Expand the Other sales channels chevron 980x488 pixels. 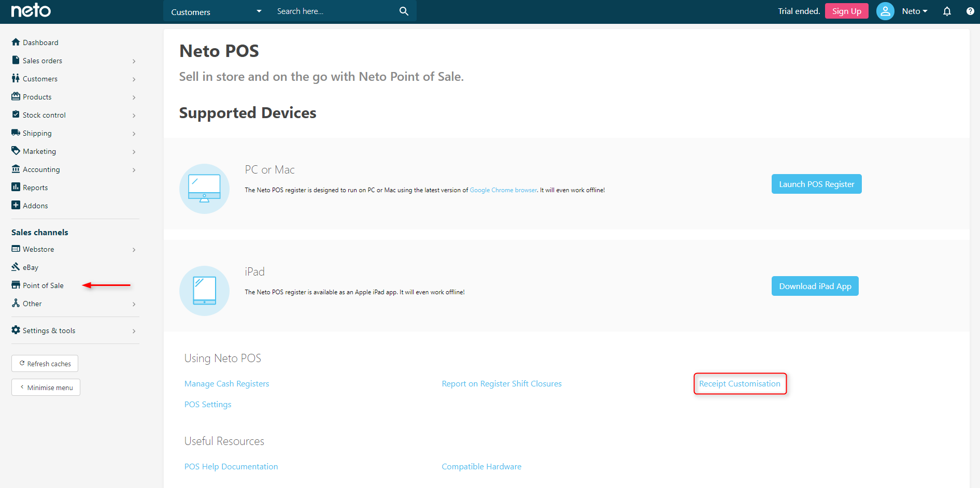click(x=134, y=304)
